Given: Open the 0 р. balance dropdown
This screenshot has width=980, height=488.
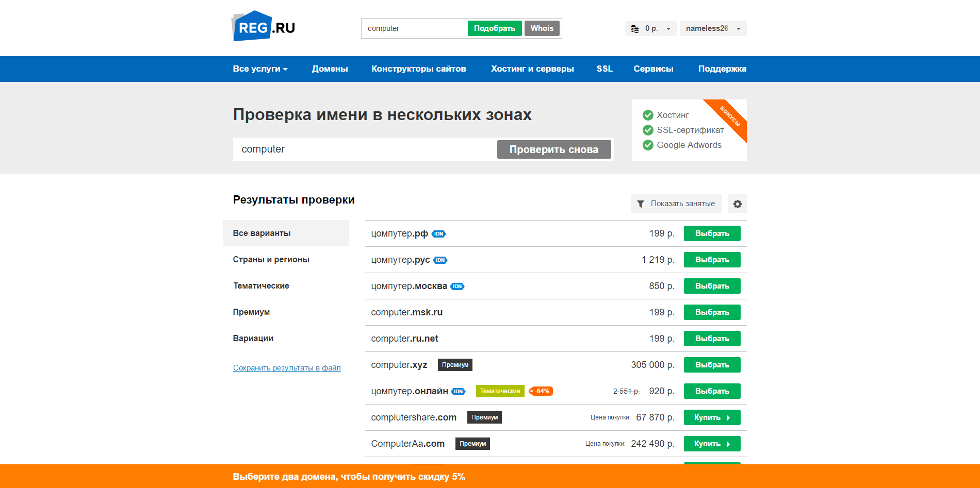Looking at the screenshot, I should [x=651, y=28].
